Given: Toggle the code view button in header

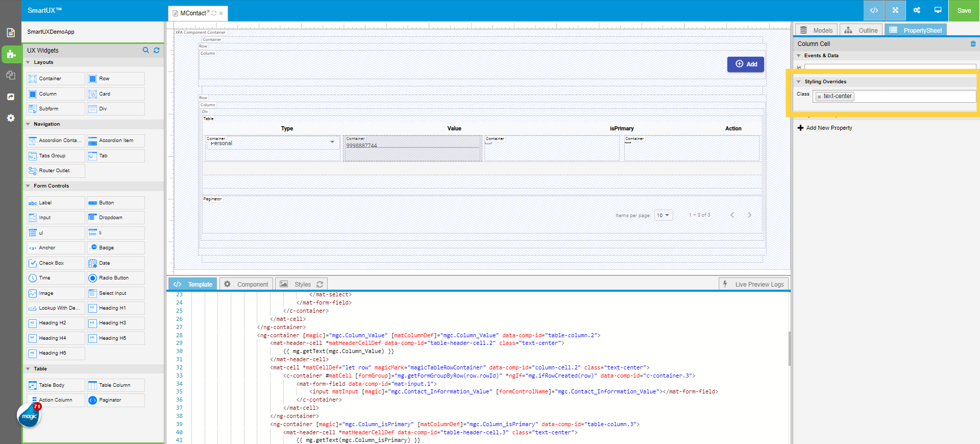Looking at the screenshot, I should pyautogui.click(x=874, y=10).
